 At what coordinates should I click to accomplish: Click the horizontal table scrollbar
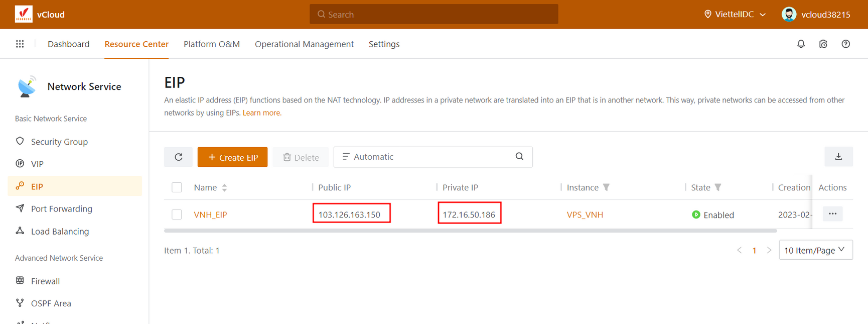(x=470, y=231)
